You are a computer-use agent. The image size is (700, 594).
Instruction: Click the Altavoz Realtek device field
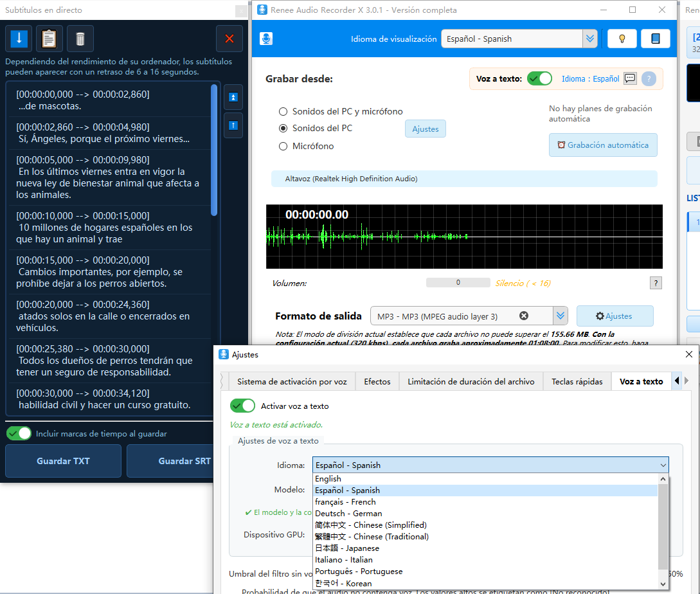[464, 179]
